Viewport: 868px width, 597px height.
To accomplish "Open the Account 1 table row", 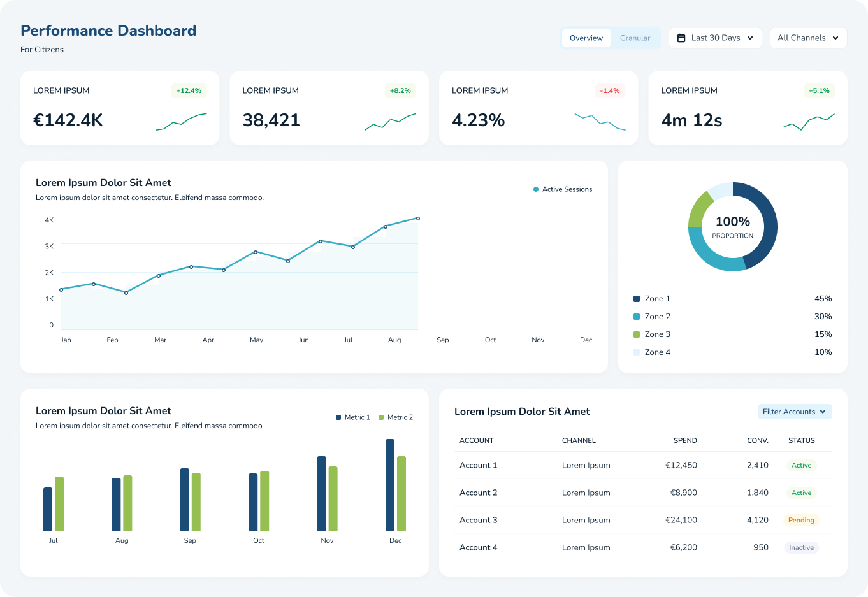I will 643,465.
